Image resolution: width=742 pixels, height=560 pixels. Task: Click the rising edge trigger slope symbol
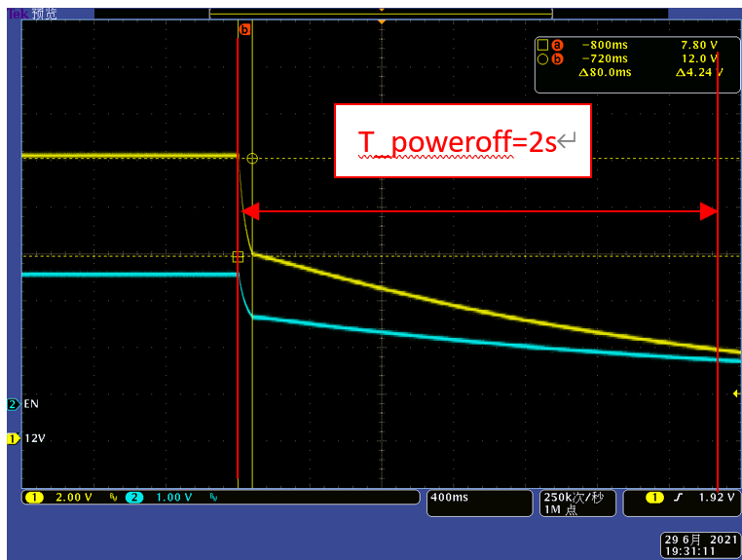(676, 498)
